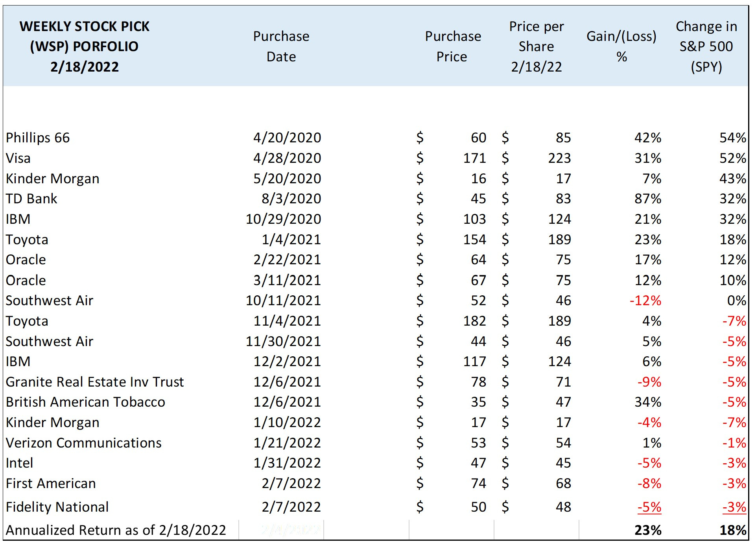Select the bold 18% S&P annualized return

(733, 530)
